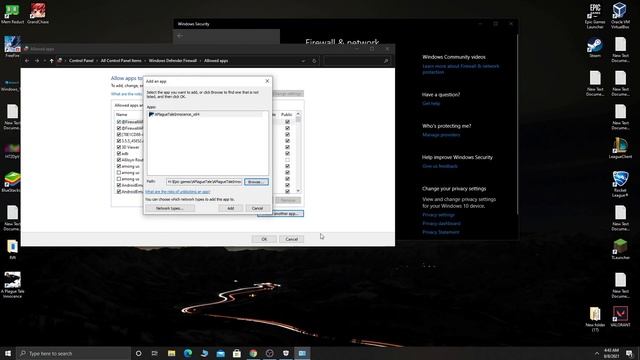Select the Mem Reduct desktop icon

tap(12, 14)
